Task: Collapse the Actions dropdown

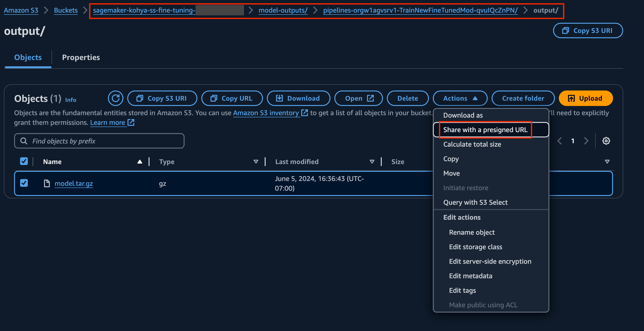Action: (x=460, y=98)
